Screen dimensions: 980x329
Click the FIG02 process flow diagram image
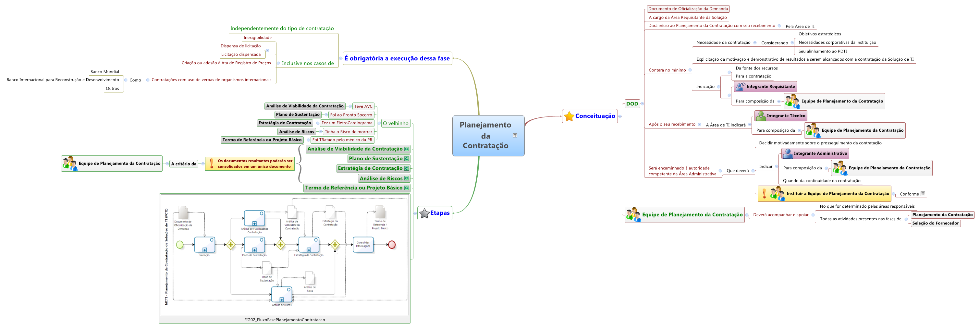point(285,255)
